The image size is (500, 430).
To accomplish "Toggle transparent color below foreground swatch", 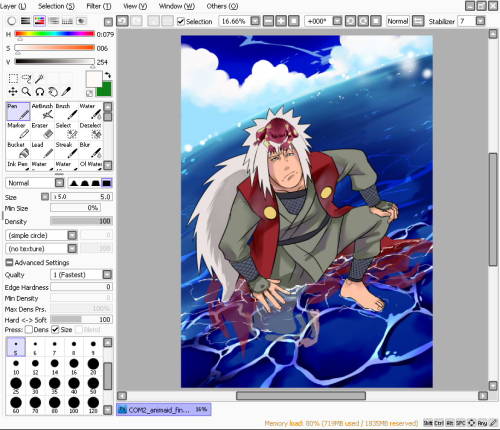I will point(89,93).
